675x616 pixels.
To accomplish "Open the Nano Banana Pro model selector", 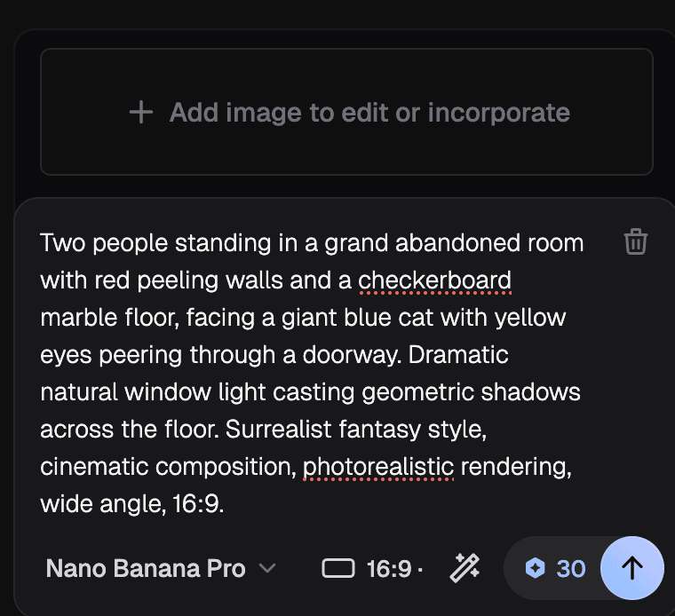I will pyautogui.click(x=147, y=568).
